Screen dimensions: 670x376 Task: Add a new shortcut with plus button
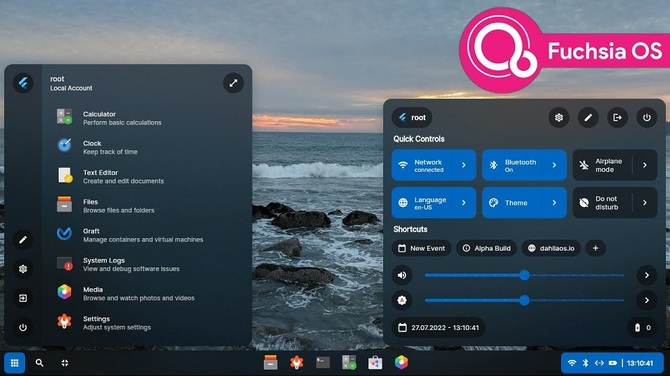[x=595, y=248]
